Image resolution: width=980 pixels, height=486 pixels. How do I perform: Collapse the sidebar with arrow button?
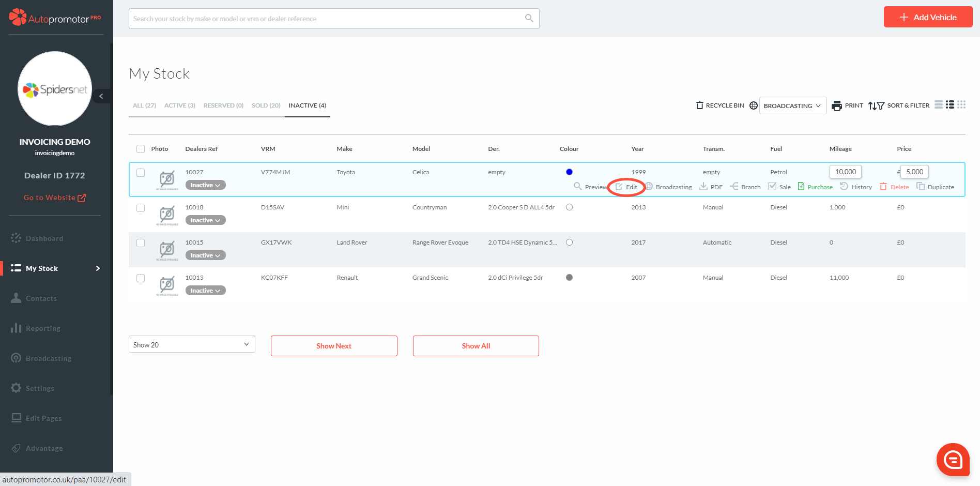click(101, 96)
